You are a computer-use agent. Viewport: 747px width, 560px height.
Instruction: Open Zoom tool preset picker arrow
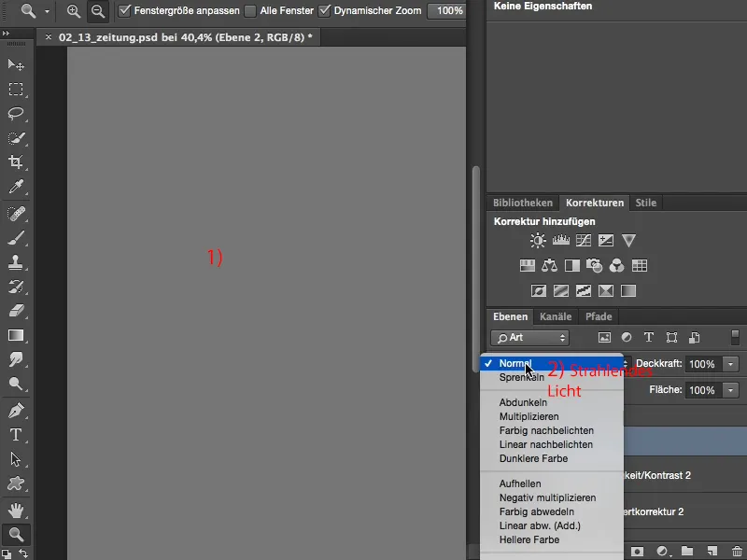[x=47, y=10]
